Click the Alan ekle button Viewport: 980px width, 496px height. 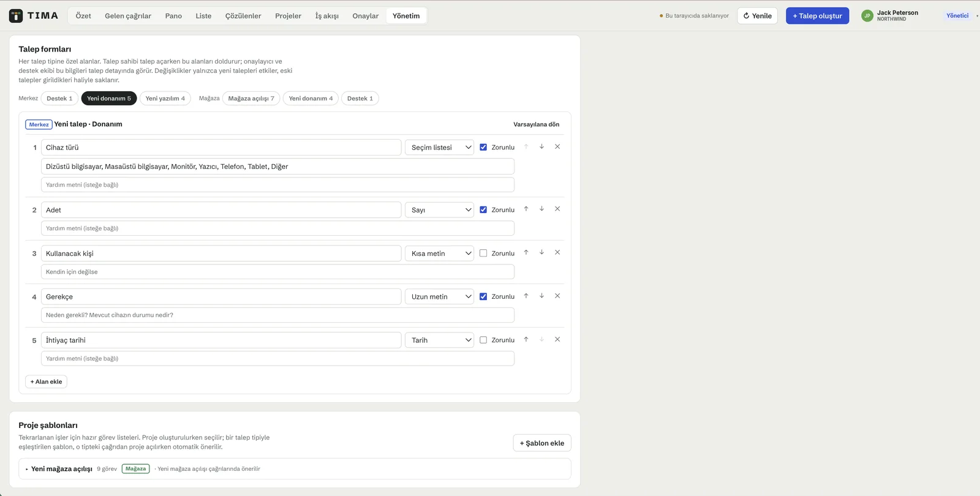tap(46, 381)
